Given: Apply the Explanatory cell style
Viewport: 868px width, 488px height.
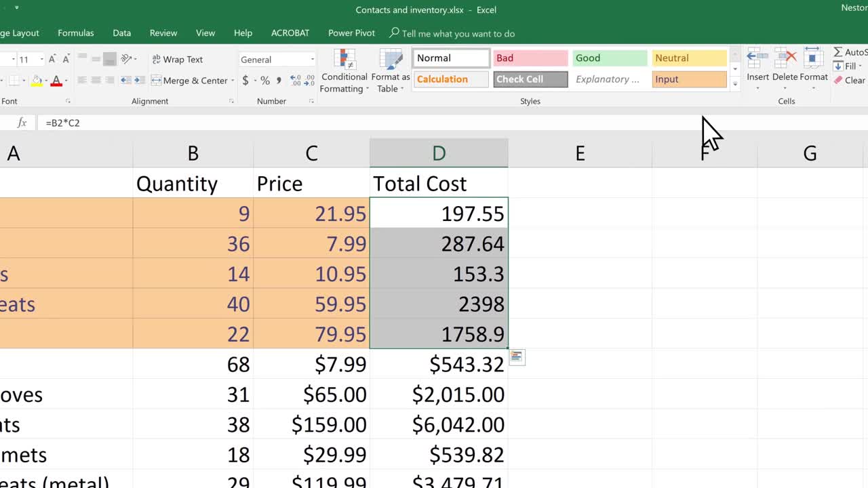Looking at the screenshot, I should point(610,79).
